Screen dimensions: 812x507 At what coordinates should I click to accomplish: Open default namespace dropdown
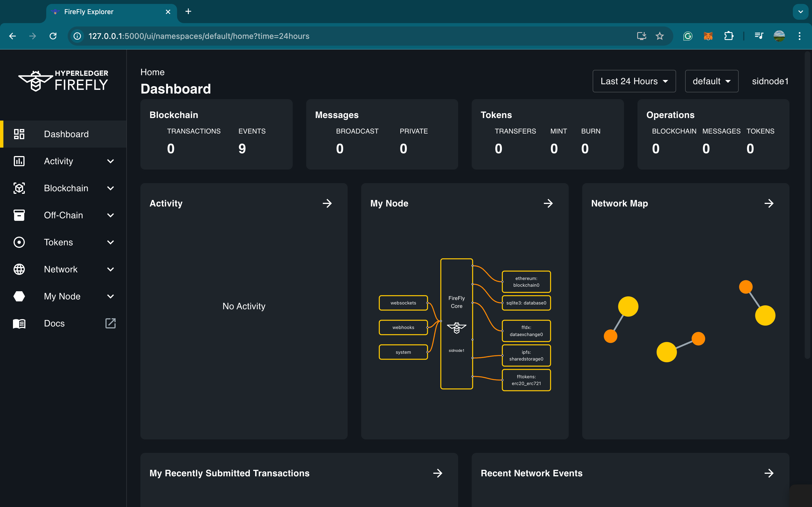pos(712,81)
